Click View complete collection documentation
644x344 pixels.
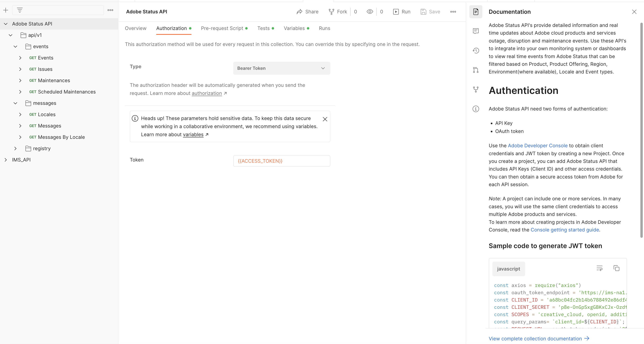[539, 339]
